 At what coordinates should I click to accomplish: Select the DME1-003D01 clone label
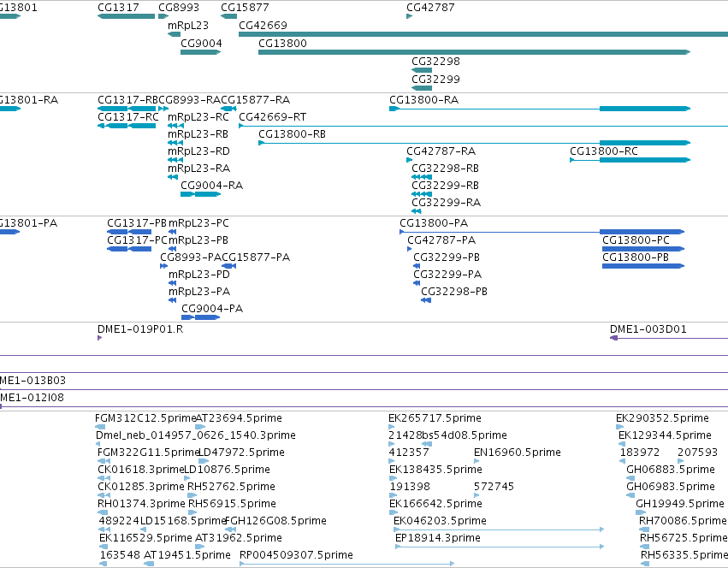648,329
